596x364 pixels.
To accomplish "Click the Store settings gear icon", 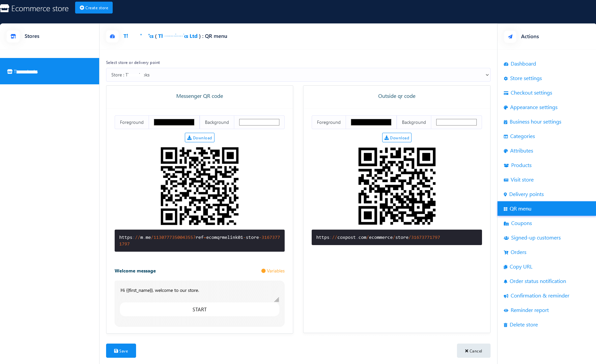I will click(x=506, y=79).
